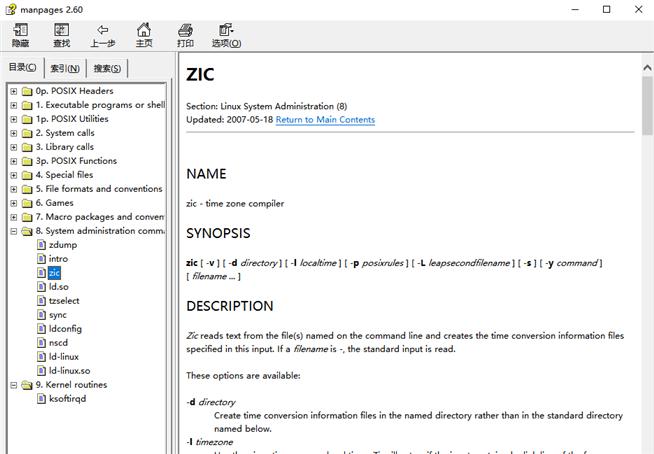Click the tzselect page document icon
654x454 pixels.
tap(41, 301)
